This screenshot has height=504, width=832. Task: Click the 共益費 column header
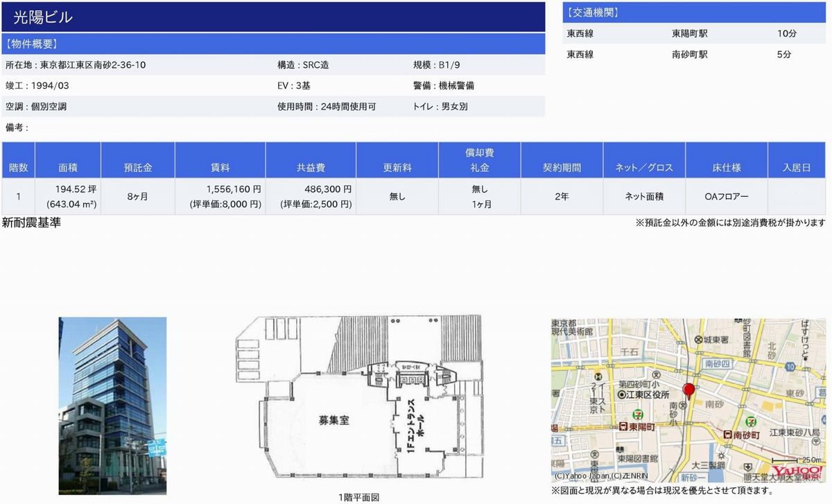(x=311, y=168)
